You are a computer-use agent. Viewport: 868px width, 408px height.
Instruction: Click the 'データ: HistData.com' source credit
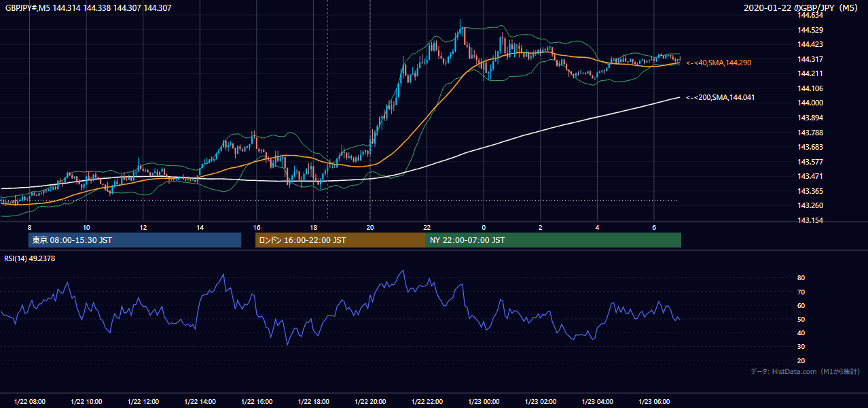click(806, 371)
